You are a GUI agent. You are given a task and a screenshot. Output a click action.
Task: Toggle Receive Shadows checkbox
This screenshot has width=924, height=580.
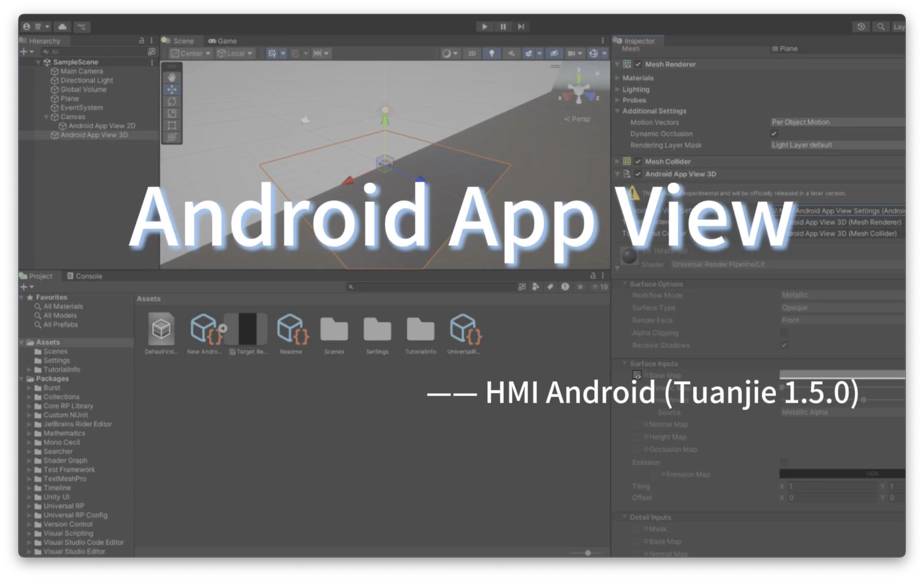click(784, 345)
